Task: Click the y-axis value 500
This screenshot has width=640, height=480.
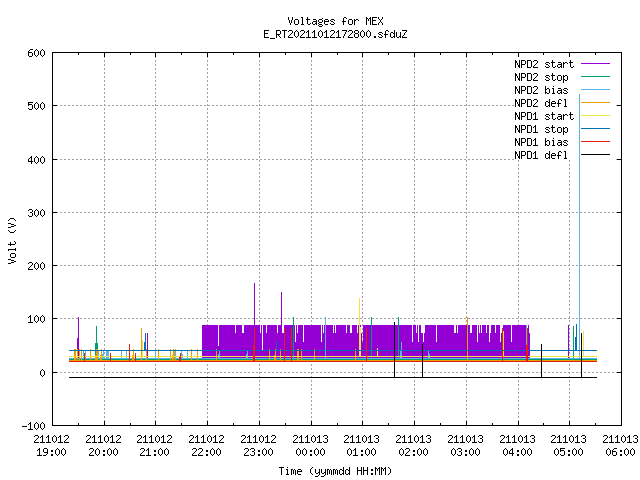Action: [x=36, y=107]
